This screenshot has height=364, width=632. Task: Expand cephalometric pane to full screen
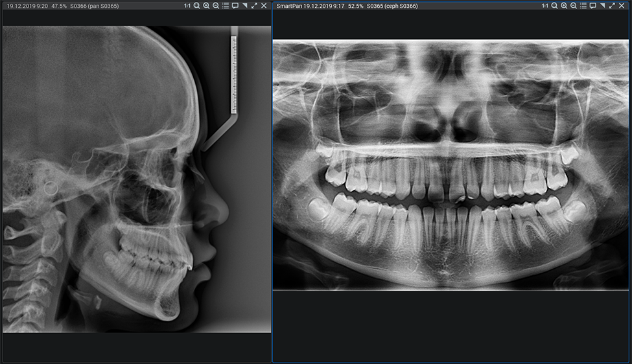(x=254, y=6)
